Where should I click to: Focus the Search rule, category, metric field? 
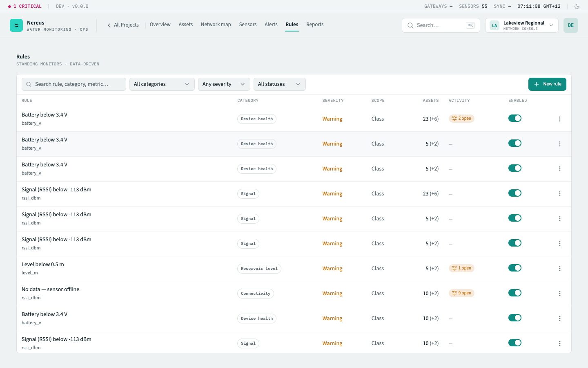74,84
